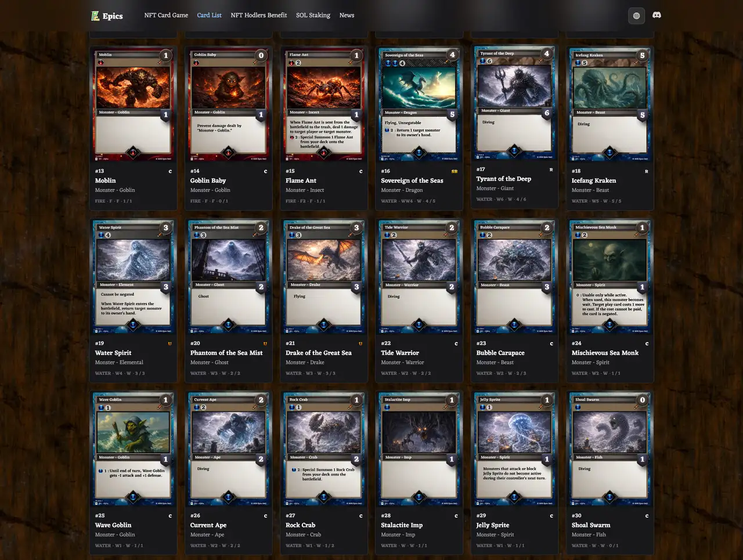
Task: Open the NFT Card Game menu item
Action: (166, 15)
